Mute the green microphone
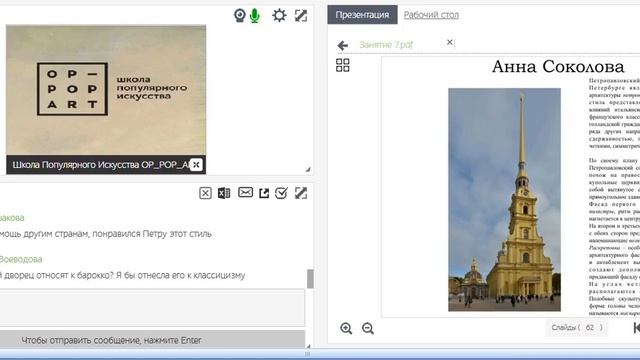Screen dimensions: 640x360 [255, 16]
